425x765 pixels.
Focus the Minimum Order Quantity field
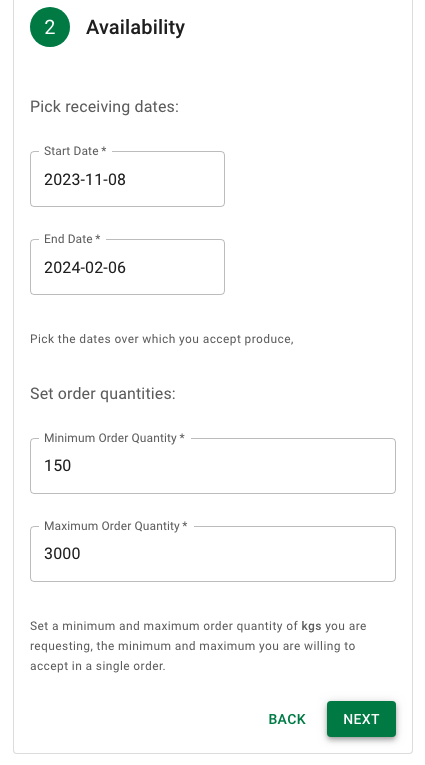pos(213,466)
